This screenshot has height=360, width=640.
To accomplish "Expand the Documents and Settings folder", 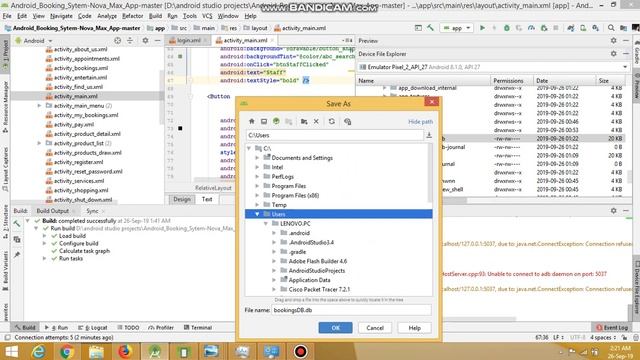I will (x=257, y=158).
